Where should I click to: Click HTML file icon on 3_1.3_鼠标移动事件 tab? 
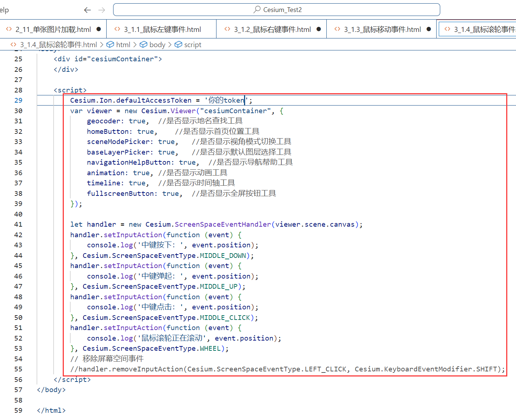tap(337, 29)
